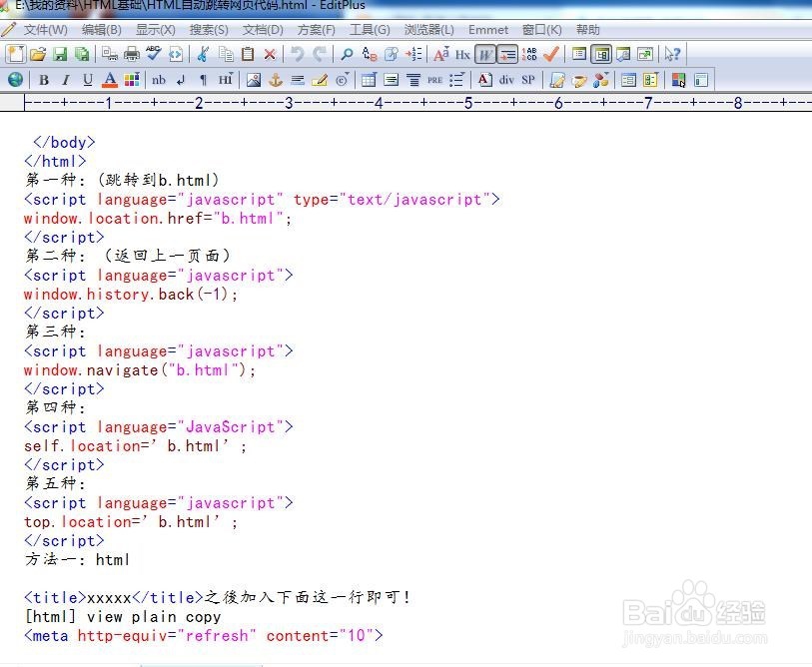Open the list tag dropdown
812x667 pixels.
tap(456, 80)
